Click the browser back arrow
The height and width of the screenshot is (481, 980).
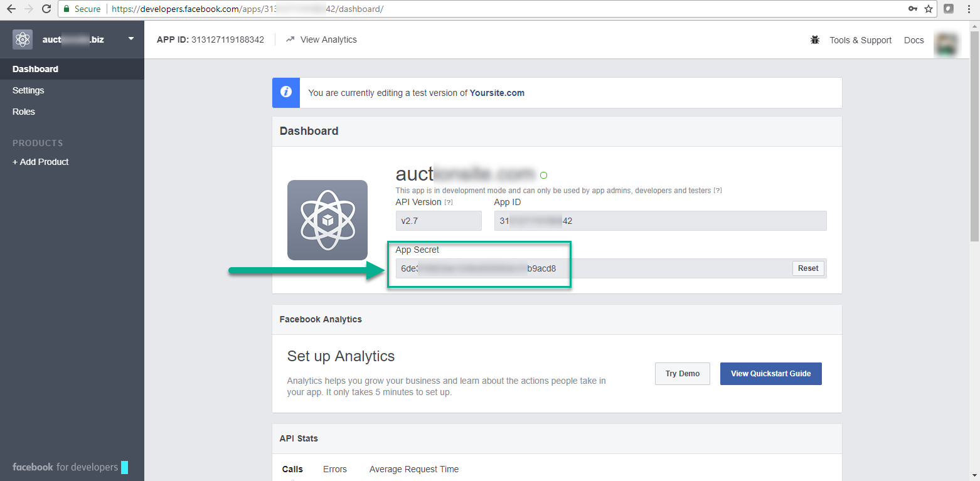11,9
